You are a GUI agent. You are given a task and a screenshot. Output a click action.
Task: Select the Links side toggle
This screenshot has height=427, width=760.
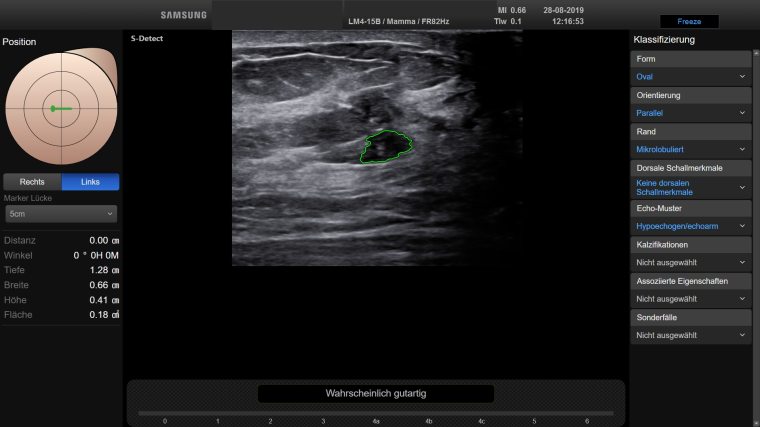click(90, 182)
